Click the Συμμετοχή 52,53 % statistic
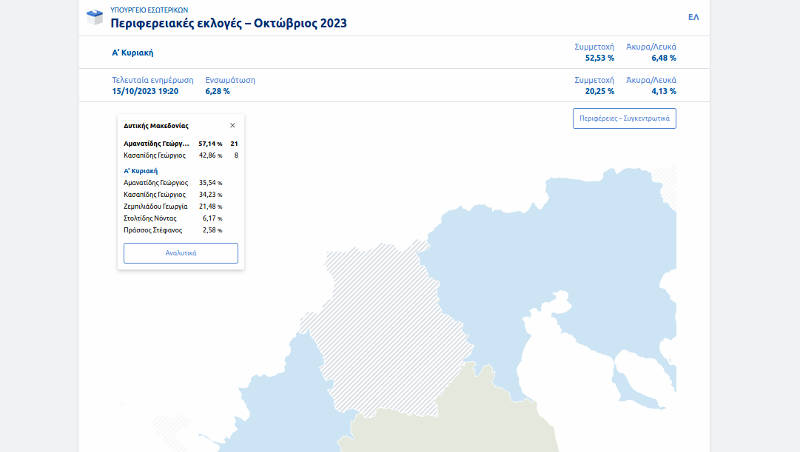 [x=594, y=53]
